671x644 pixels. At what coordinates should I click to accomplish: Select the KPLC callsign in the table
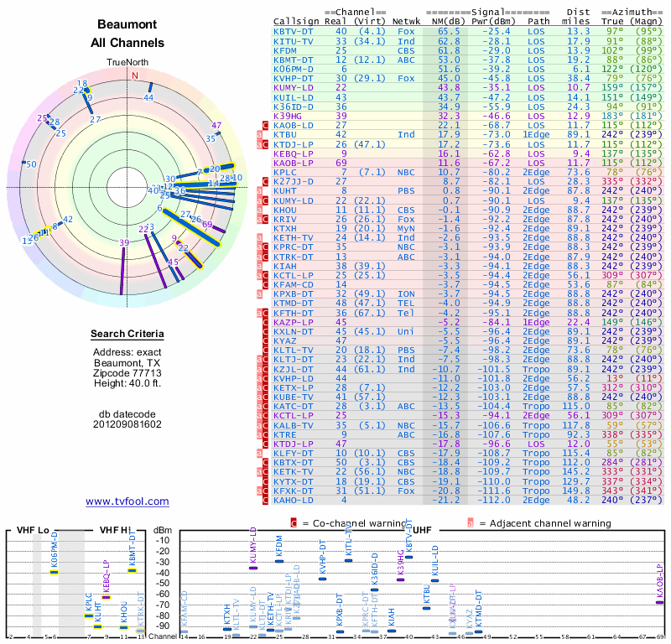[x=285, y=173]
